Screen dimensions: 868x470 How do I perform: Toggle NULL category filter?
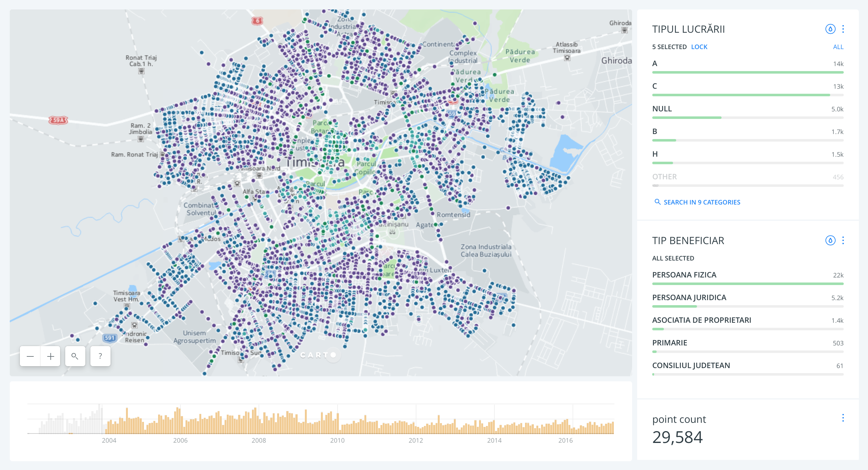[662, 109]
